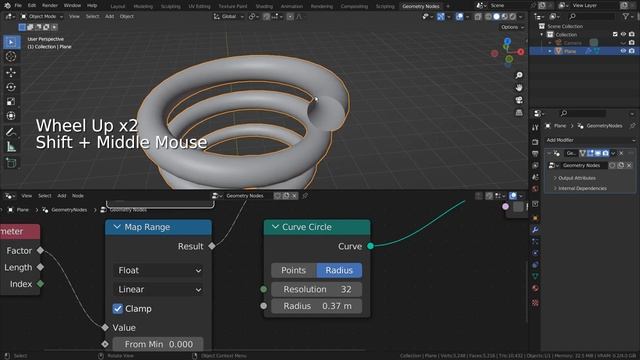Toggle Plane render camera icon in outliner
This screenshot has width=640, height=360.
632,51
